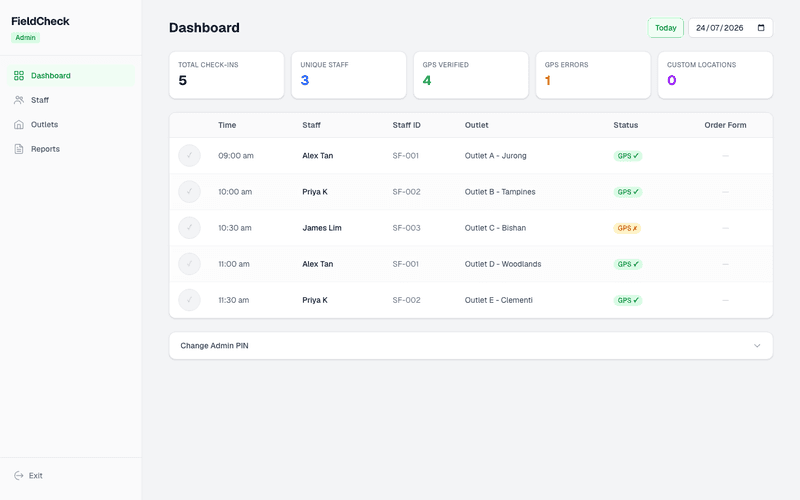Click the SF-003 staff ID
The height and width of the screenshot is (500, 800).
(x=407, y=228)
